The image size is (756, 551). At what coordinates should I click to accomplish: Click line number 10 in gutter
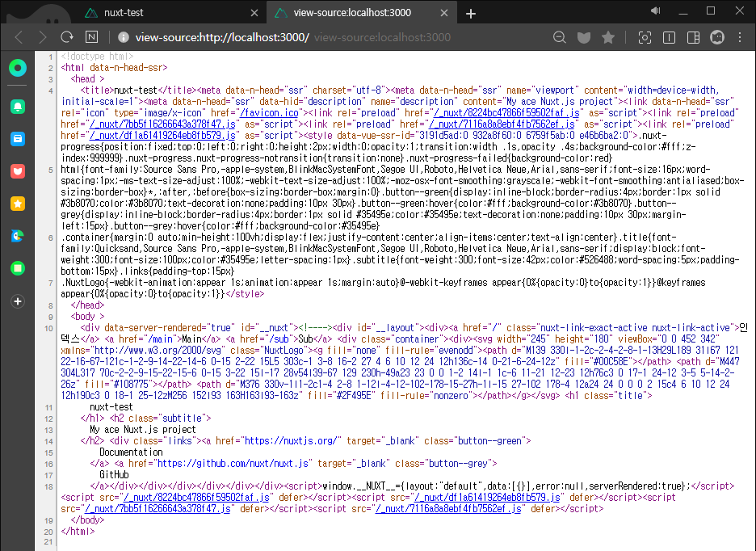48,329
